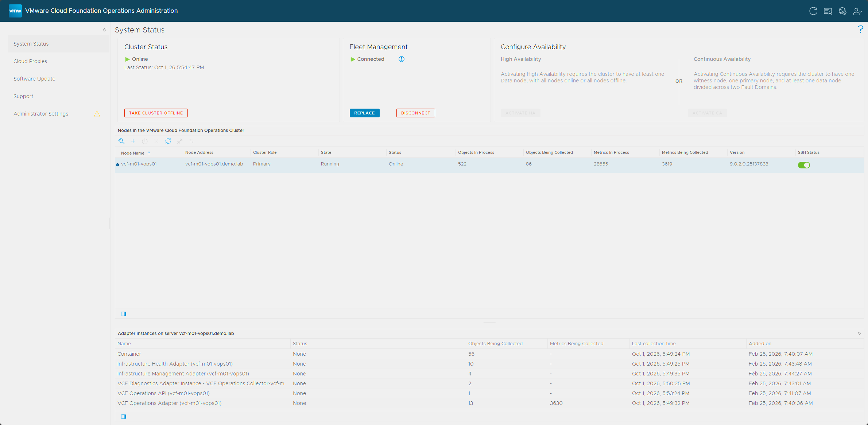The image size is (868, 425).
Task: Open column chooser under nodes table
Action: click(x=124, y=314)
